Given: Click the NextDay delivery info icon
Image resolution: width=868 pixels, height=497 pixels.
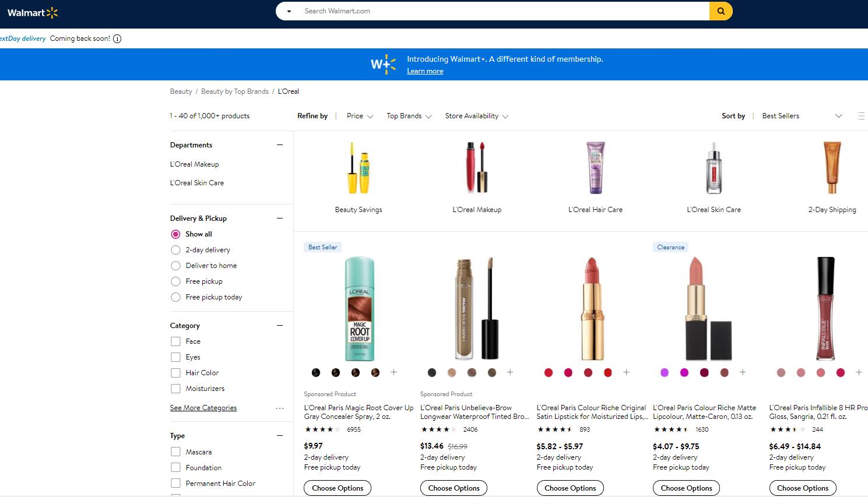Looking at the screenshot, I should coord(117,39).
